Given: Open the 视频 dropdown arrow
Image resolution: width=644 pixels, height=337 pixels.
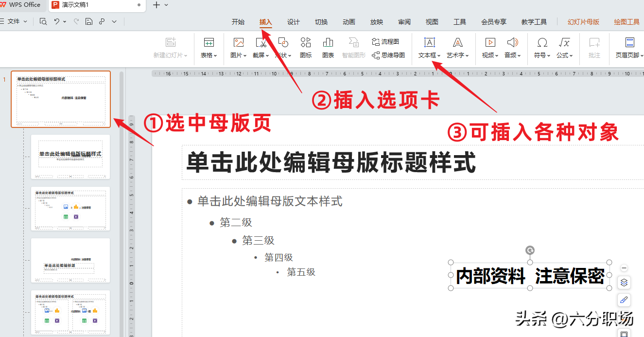Looking at the screenshot, I should point(497,56).
